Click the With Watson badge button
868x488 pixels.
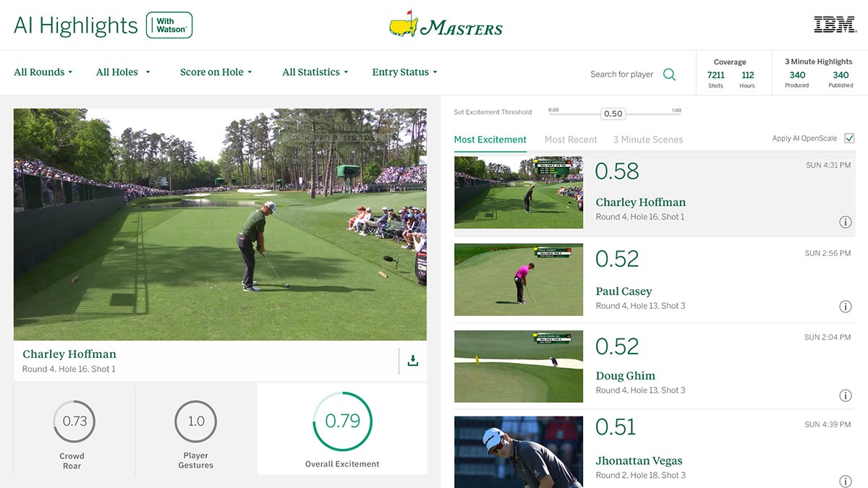[169, 25]
